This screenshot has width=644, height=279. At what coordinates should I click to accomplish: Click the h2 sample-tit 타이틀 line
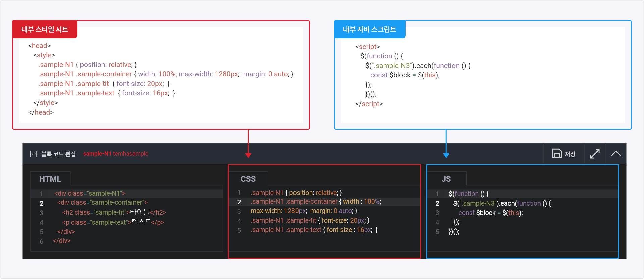click(x=114, y=212)
